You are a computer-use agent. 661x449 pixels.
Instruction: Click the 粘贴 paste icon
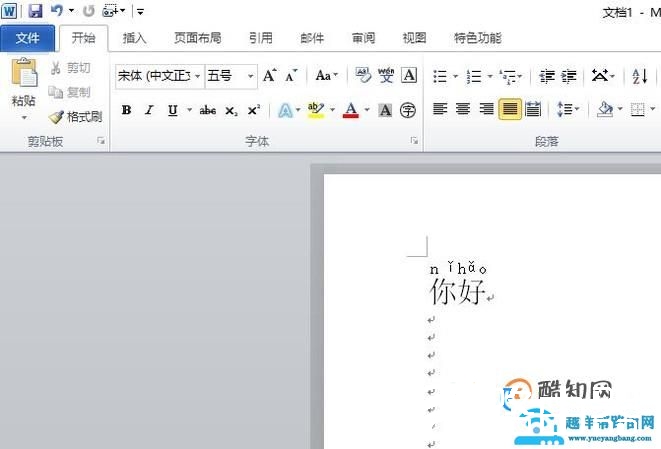[x=24, y=73]
